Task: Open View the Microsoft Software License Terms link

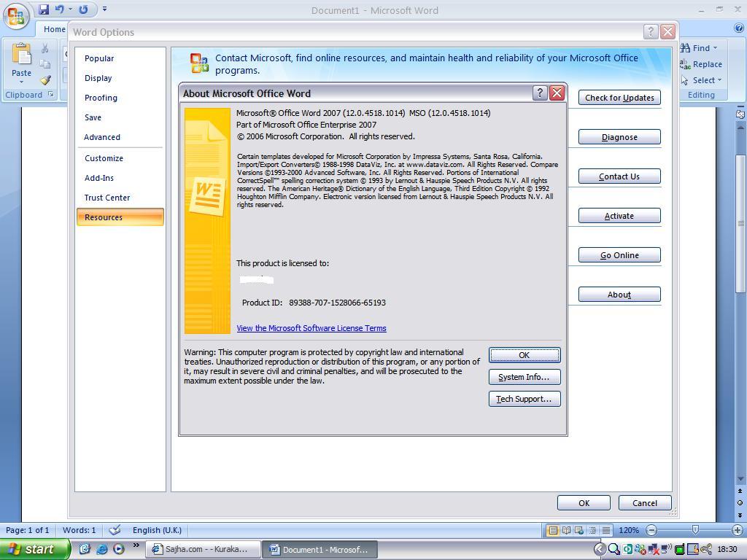Action: (311, 328)
